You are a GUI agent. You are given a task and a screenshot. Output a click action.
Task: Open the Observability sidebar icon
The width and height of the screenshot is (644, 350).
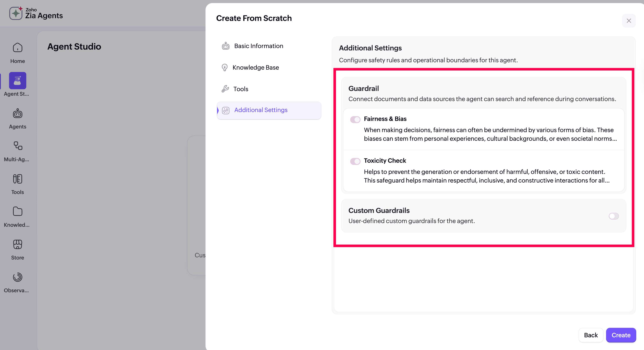17,277
